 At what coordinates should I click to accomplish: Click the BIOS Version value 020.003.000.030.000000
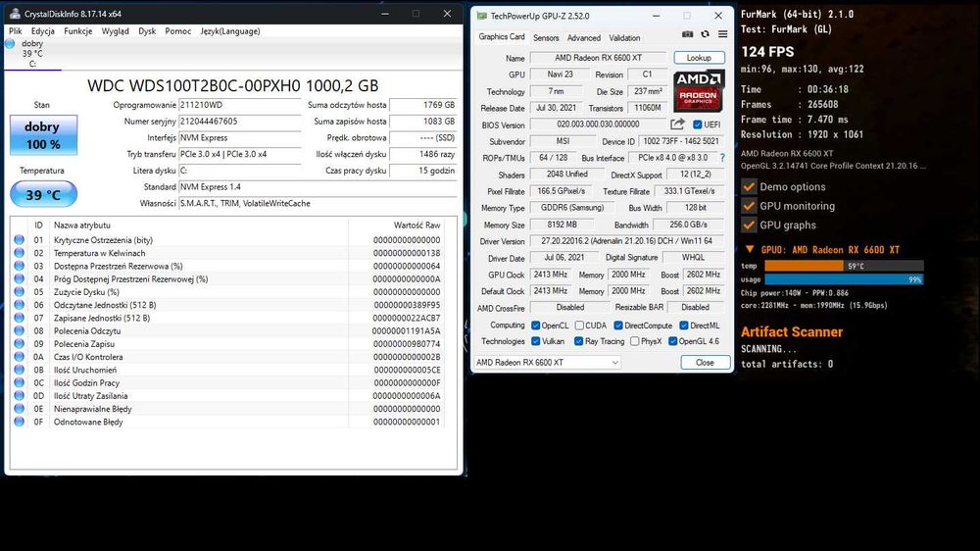point(599,125)
